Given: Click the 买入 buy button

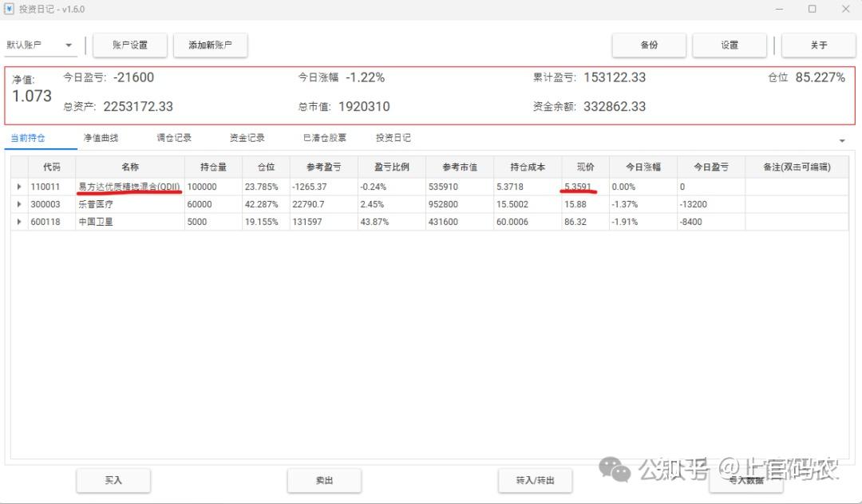Looking at the screenshot, I should pos(113,480).
